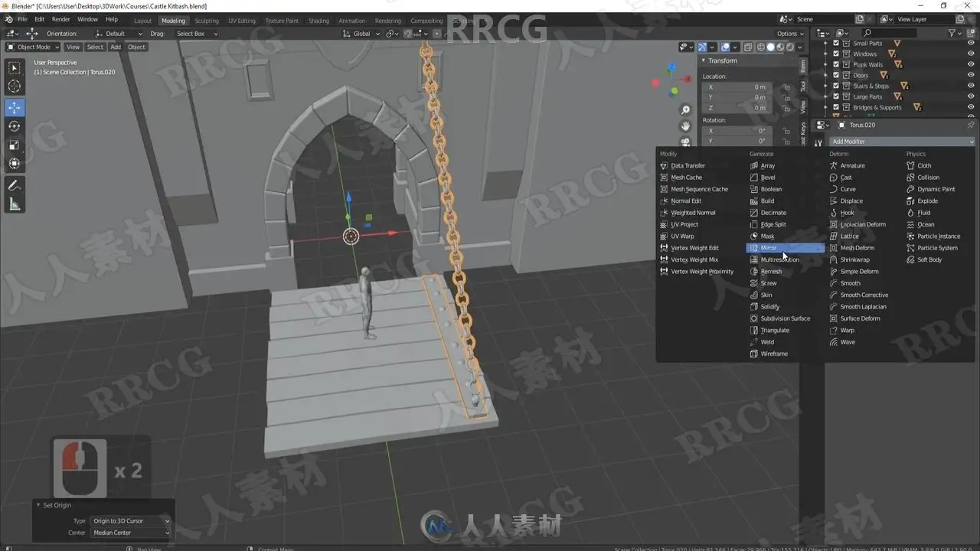Hide the Stairs & Steps collection eye
980x551 pixels.
pos(971,86)
